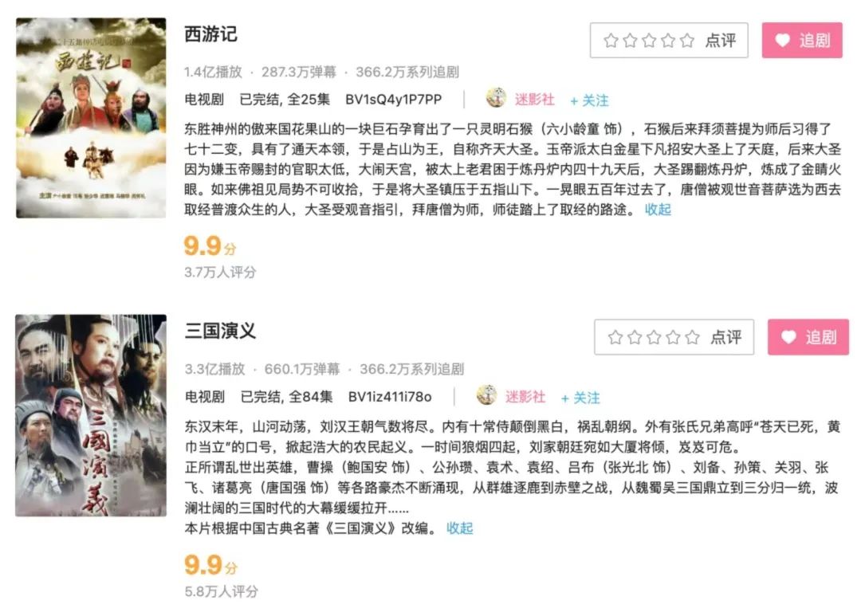Click the 迷影社 avatar next to 三国演义
The image size is (861, 616).
(x=486, y=394)
